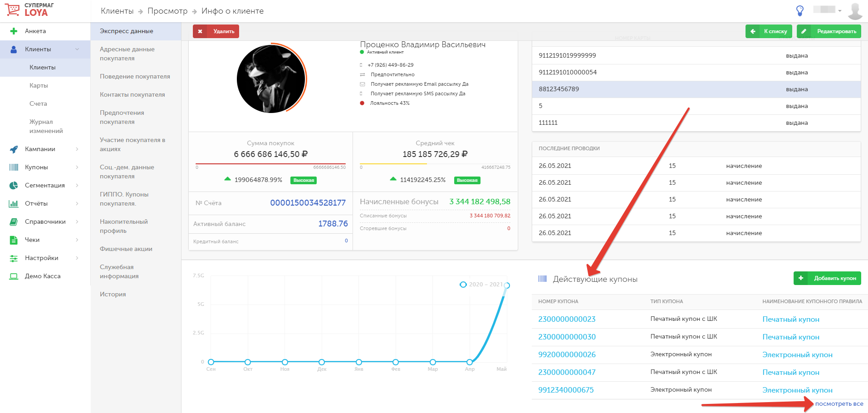Click the Loya supermarket logo
The image size is (868, 413).
29,10
